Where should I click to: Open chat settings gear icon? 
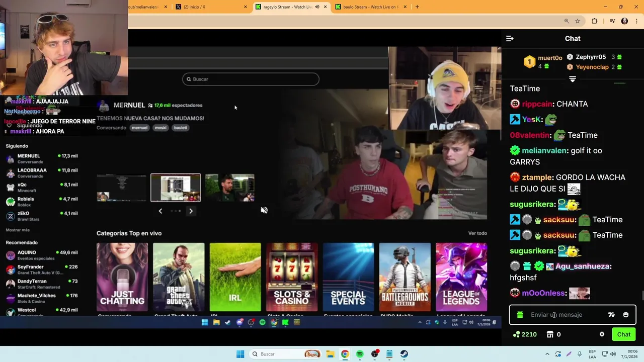pyautogui.click(x=602, y=334)
